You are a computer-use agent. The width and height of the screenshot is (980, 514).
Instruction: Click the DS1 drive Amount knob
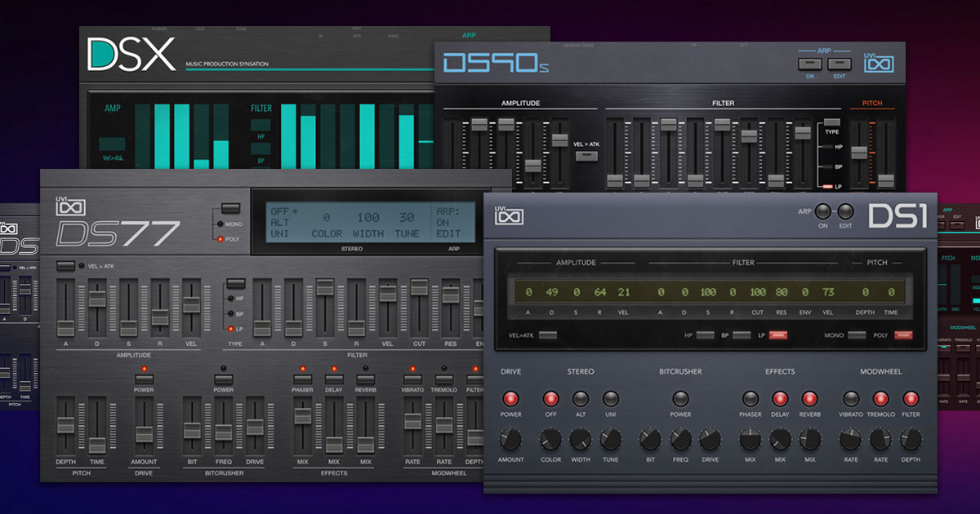pos(511,440)
